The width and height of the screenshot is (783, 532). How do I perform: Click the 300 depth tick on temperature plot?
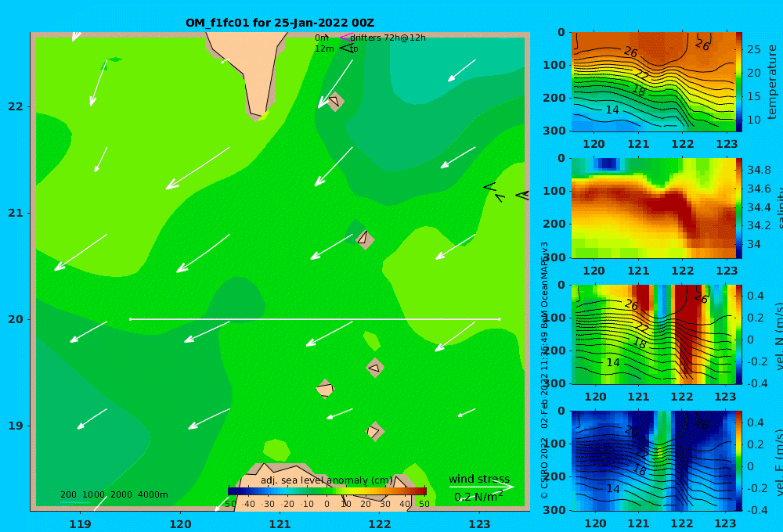(x=554, y=131)
